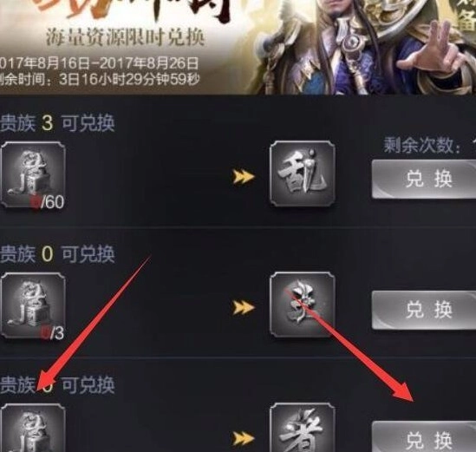Tap the reward icon in the /3 cost row
This screenshot has height=452, width=476.
click(x=303, y=305)
